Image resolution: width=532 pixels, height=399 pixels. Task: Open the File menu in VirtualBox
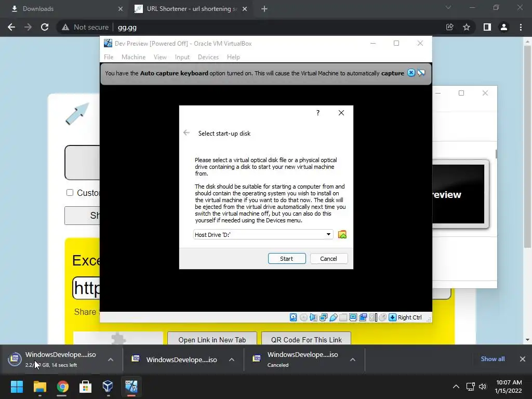(x=109, y=57)
